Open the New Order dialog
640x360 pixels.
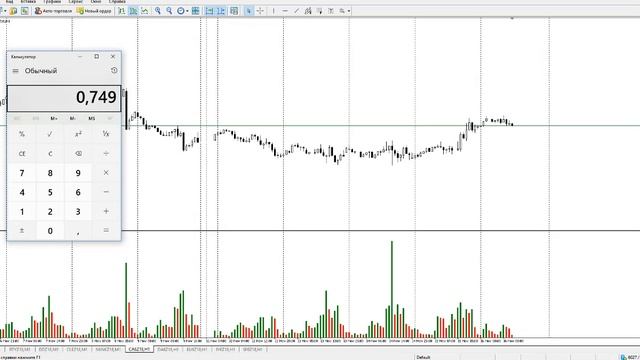(x=94, y=11)
